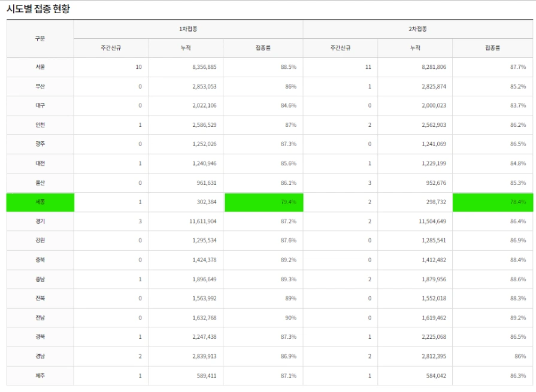The width and height of the screenshot is (536, 392).
Task: Click the 전남 row label
Action: point(40,318)
